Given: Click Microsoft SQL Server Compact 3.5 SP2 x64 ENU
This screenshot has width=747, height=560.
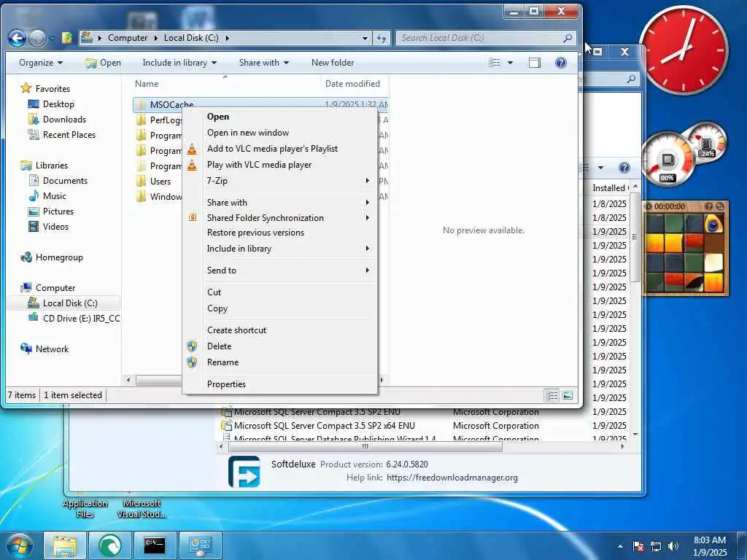Looking at the screenshot, I should (324, 426).
